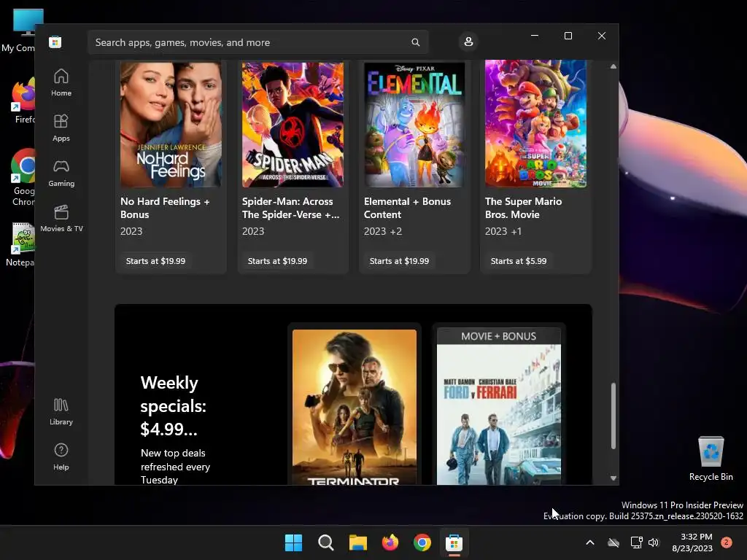Open the notification badge showing 2
This screenshot has width=747, height=560.
point(727,542)
